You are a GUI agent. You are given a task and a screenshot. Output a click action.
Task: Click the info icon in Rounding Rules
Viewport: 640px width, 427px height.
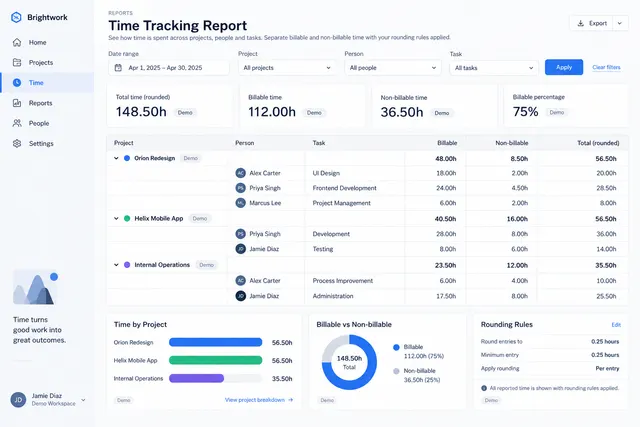pos(484,388)
